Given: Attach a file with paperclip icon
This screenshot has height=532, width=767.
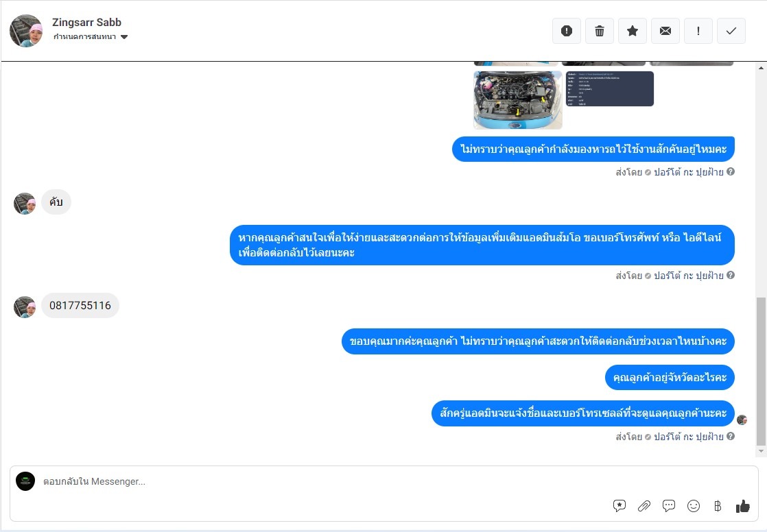Looking at the screenshot, I should pyautogui.click(x=644, y=506).
